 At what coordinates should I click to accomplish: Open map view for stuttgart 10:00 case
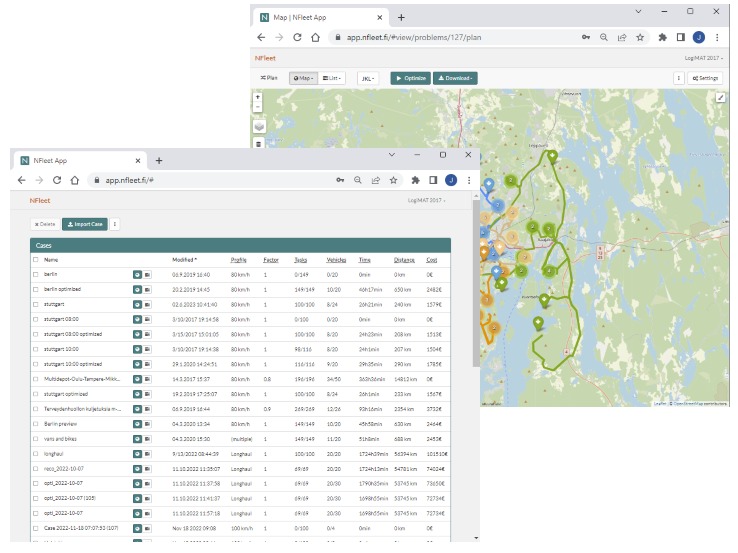point(137,349)
